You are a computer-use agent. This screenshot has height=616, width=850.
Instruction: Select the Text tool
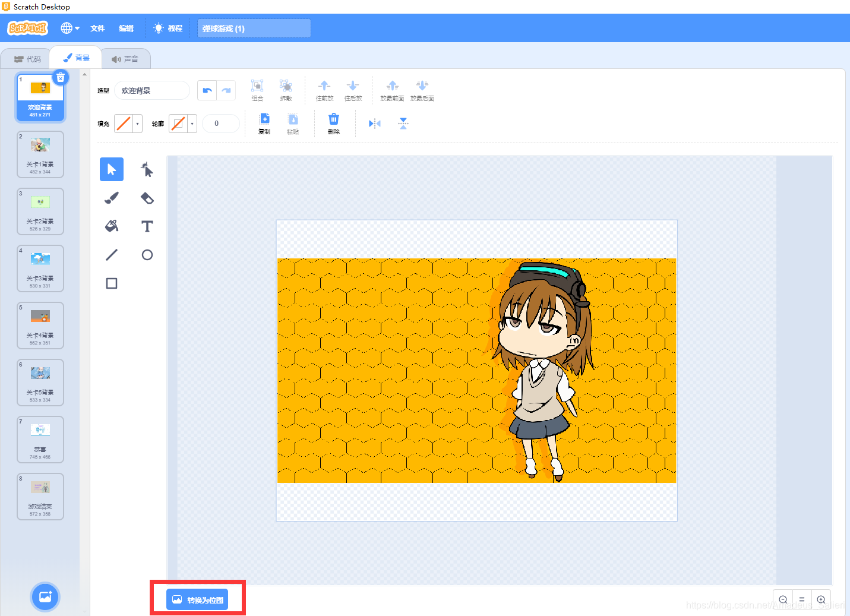pyautogui.click(x=147, y=226)
